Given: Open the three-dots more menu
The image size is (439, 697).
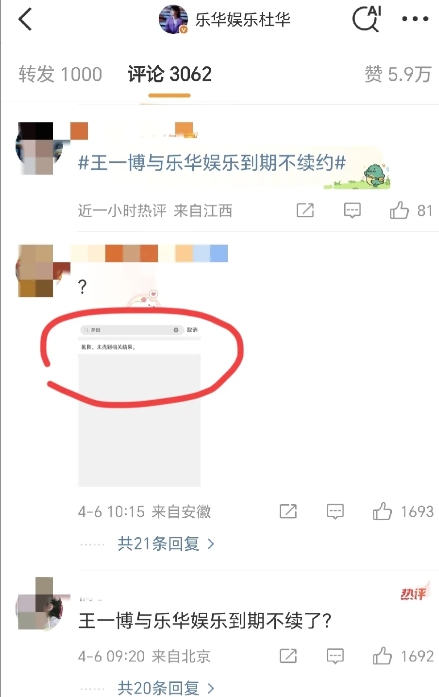Looking at the screenshot, I should coord(415,19).
